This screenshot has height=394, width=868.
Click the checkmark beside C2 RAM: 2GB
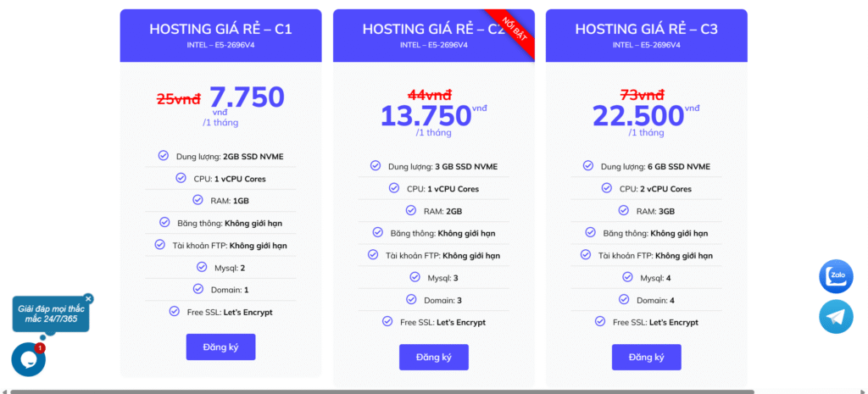[411, 210]
